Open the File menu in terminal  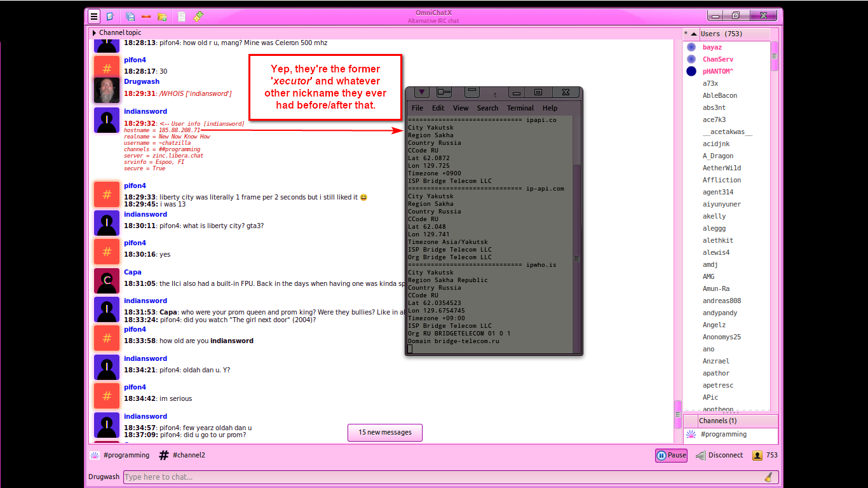pyautogui.click(x=417, y=108)
